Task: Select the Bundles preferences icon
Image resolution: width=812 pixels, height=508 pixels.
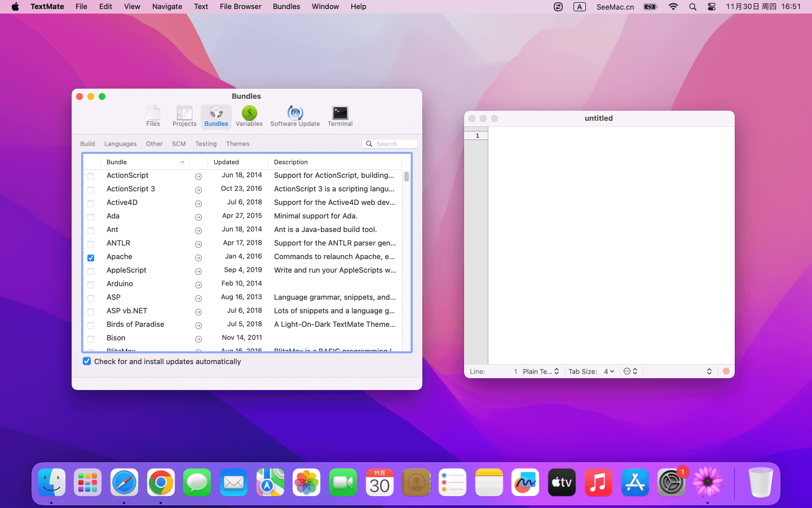Action: (216, 116)
